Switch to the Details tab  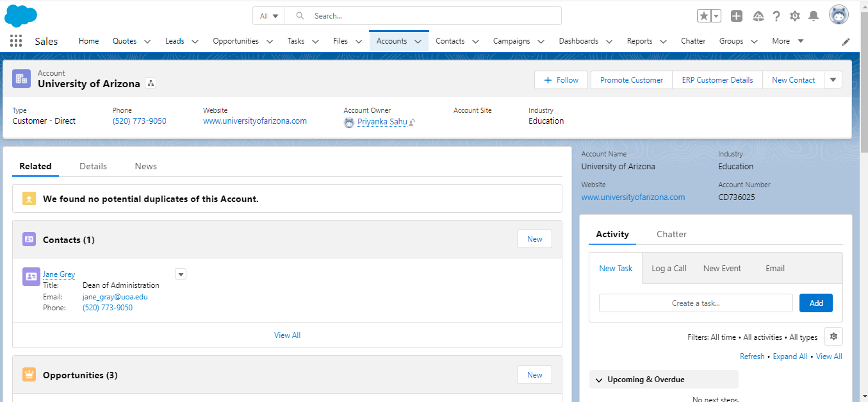point(93,166)
